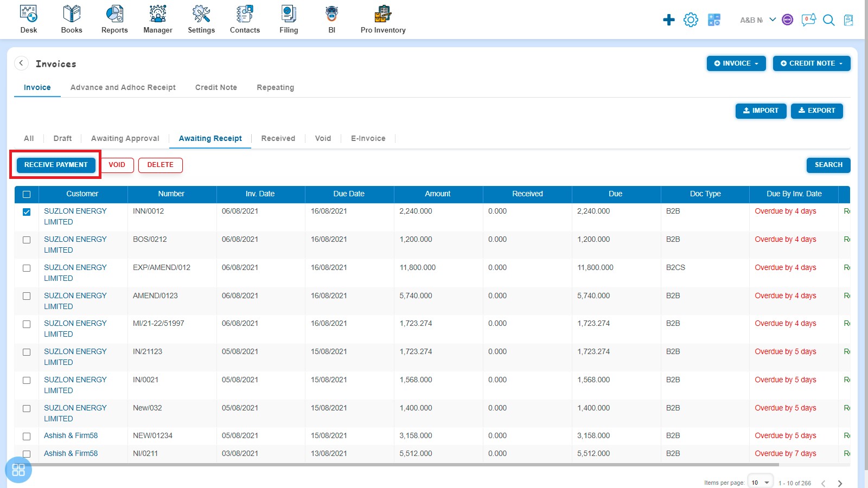Go back using the Invoices back arrow
This screenshot has width=868, height=488.
point(21,63)
